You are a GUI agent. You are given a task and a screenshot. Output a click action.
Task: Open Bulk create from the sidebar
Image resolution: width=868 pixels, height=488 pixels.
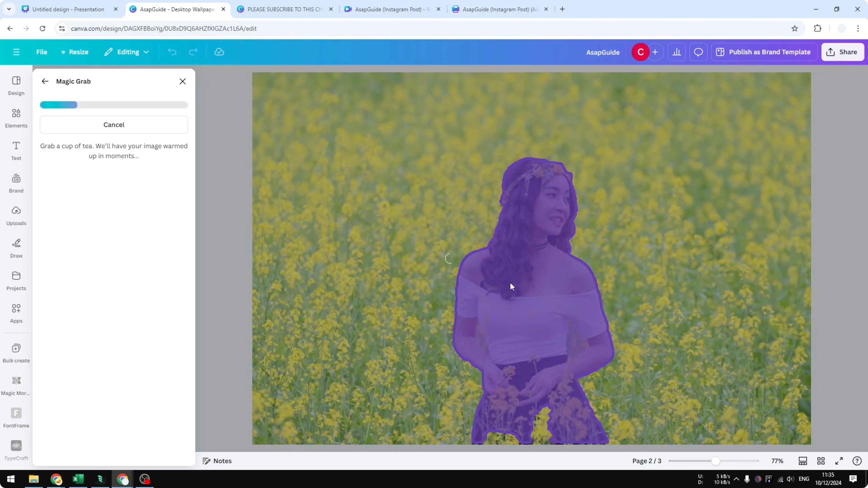[x=16, y=353]
